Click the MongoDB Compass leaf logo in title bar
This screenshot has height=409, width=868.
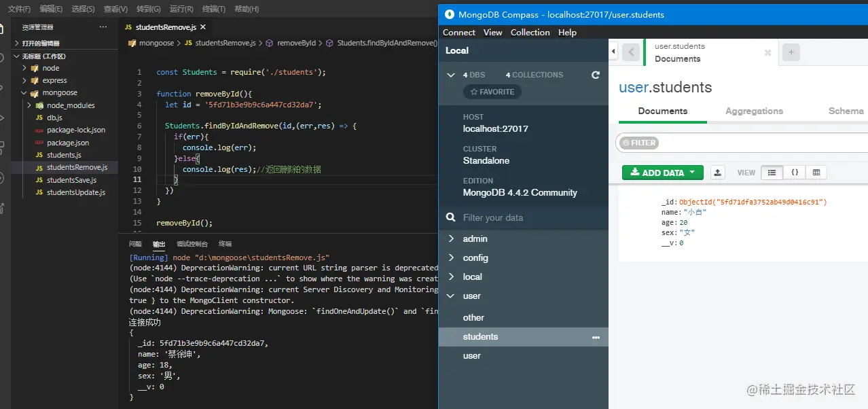pyautogui.click(x=449, y=14)
